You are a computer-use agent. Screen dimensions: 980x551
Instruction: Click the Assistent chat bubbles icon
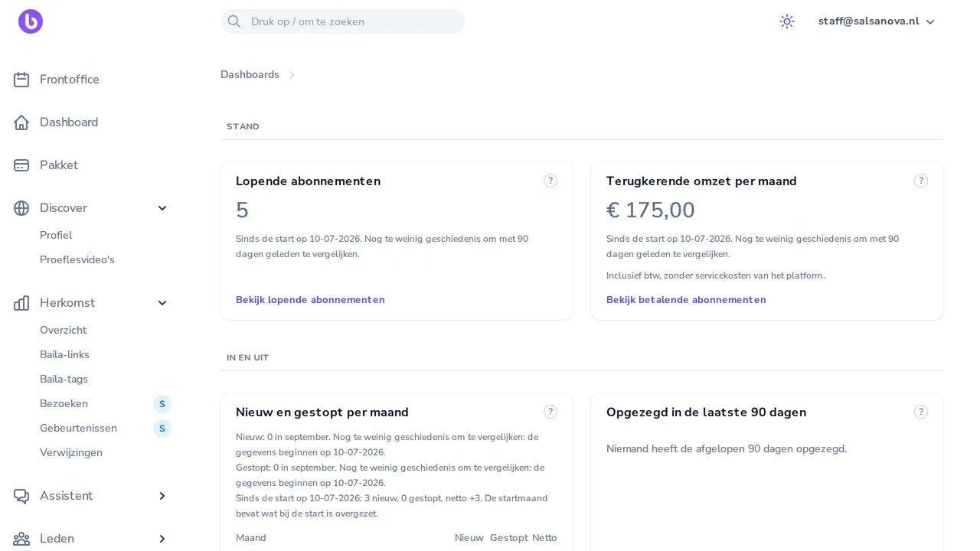21,496
